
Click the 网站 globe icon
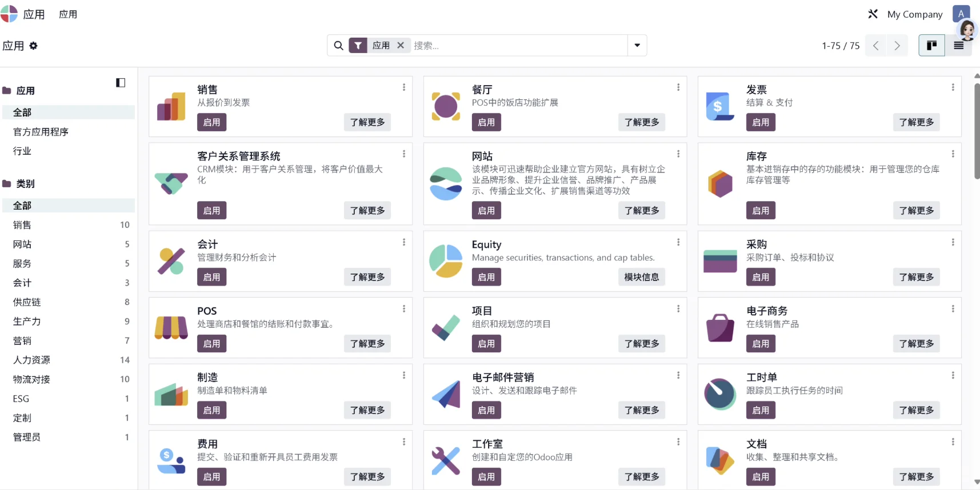coord(446,183)
